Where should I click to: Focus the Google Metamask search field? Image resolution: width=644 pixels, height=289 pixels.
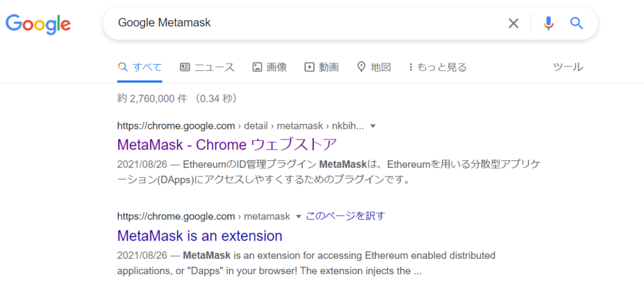(304, 23)
